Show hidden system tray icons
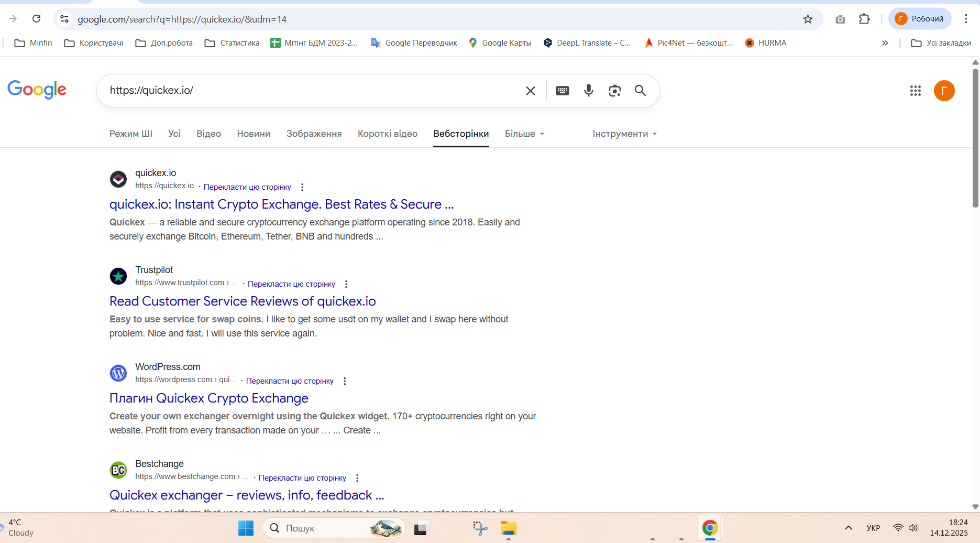 point(849,528)
